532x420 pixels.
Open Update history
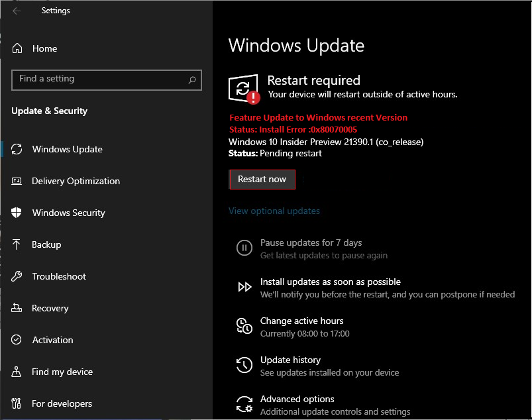[290, 360]
